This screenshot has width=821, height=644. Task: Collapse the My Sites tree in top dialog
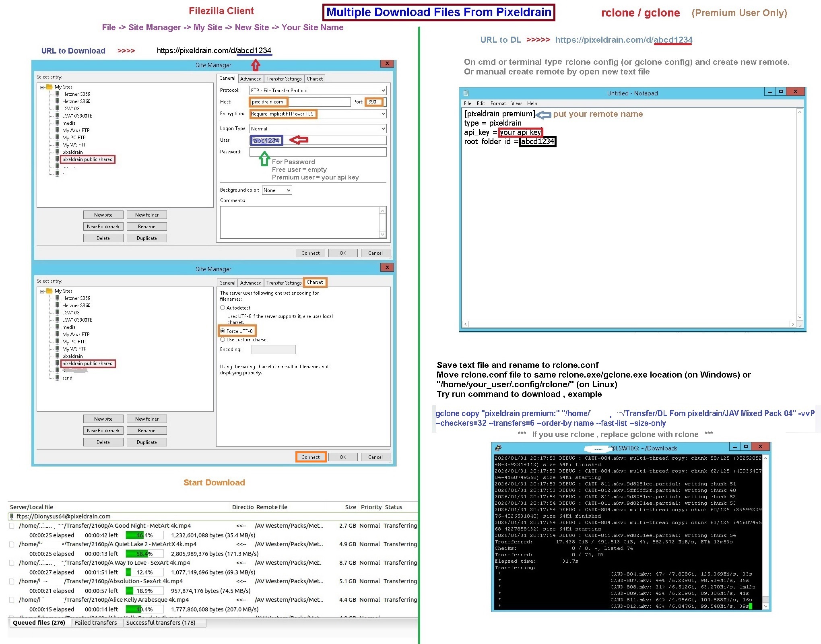click(42, 87)
